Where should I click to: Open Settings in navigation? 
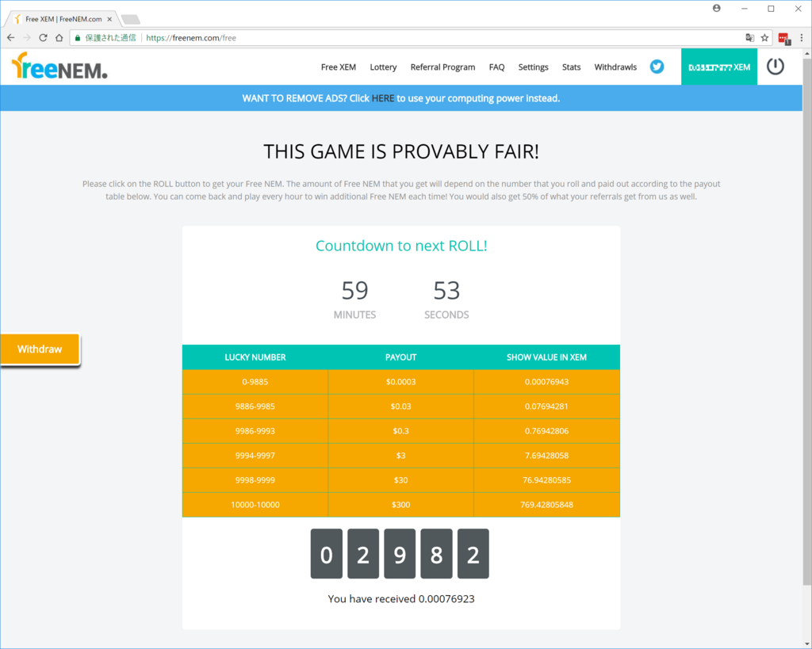coord(533,67)
